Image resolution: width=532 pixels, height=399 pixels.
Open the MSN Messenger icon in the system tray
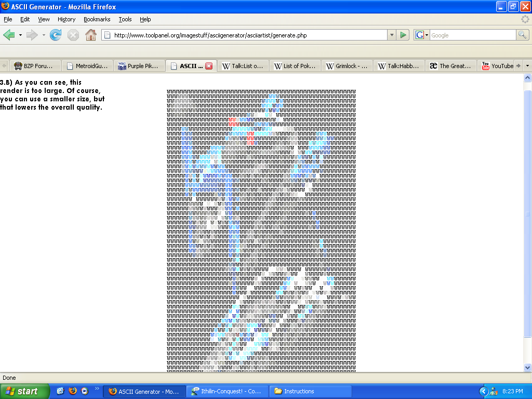pos(494,391)
